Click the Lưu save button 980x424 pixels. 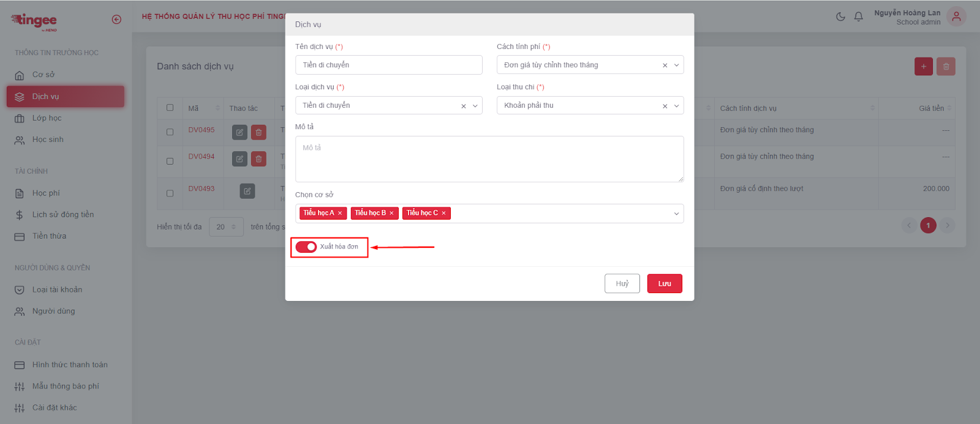(665, 283)
